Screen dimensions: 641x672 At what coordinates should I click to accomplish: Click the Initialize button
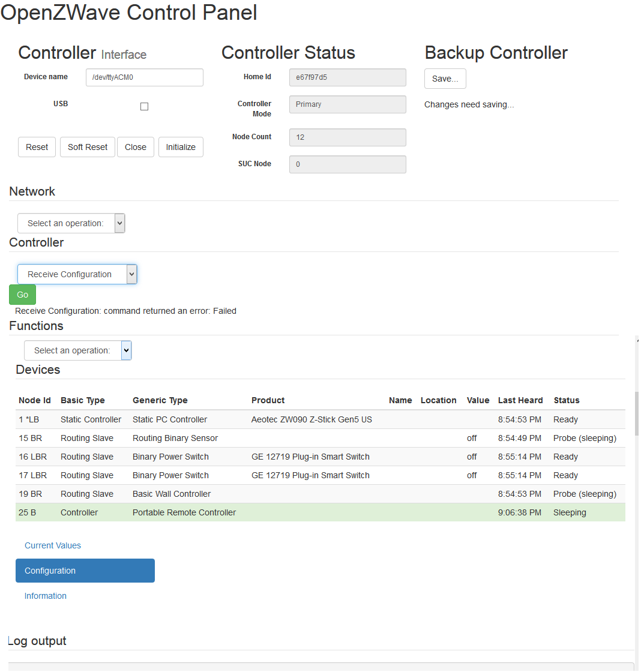(181, 146)
